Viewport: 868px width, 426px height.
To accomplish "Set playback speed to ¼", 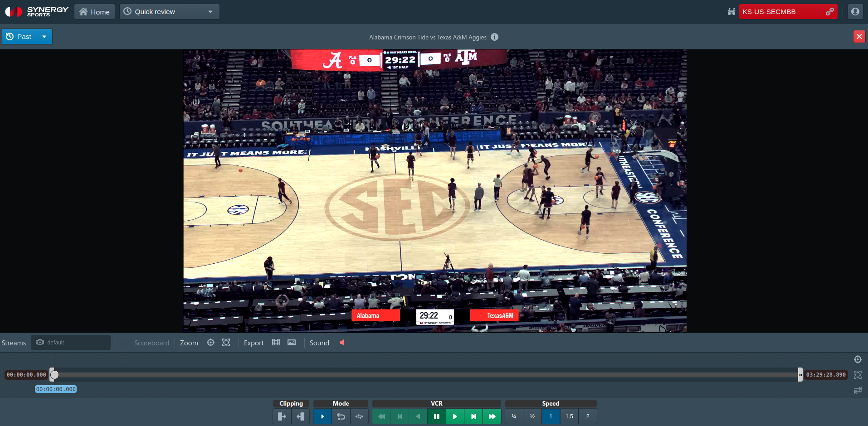I will tap(514, 416).
